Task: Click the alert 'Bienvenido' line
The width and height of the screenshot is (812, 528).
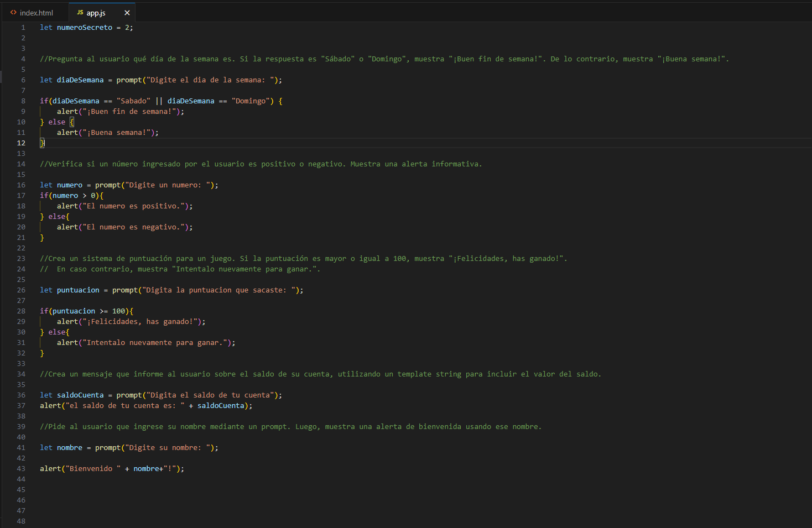Action: 112,469
